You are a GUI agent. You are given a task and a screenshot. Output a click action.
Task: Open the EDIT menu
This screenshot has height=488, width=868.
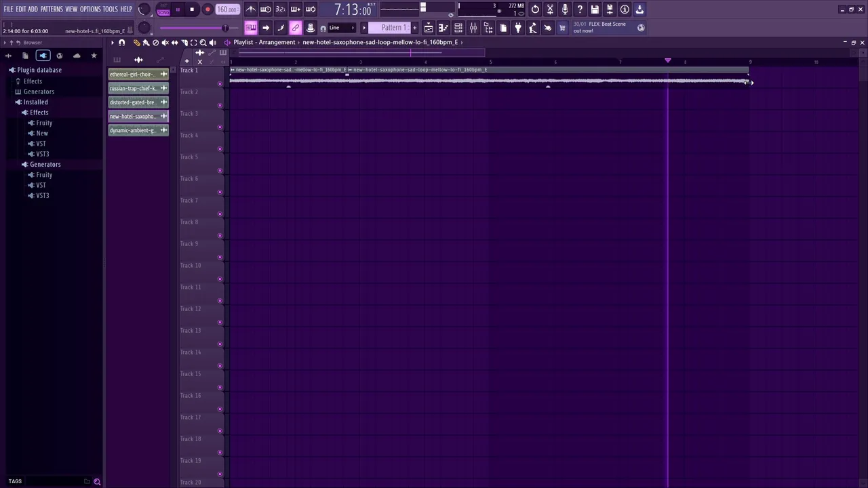pyautogui.click(x=21, y=9)
